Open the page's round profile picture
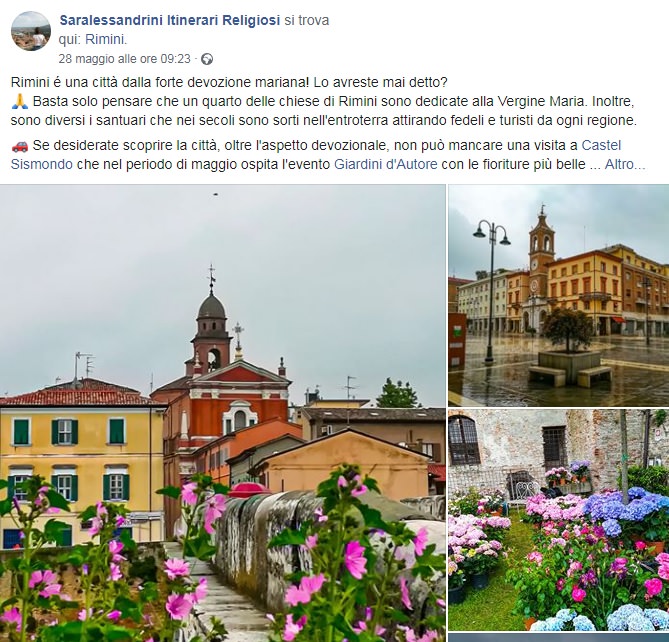The image size is (669, 642). click(31, 31)
